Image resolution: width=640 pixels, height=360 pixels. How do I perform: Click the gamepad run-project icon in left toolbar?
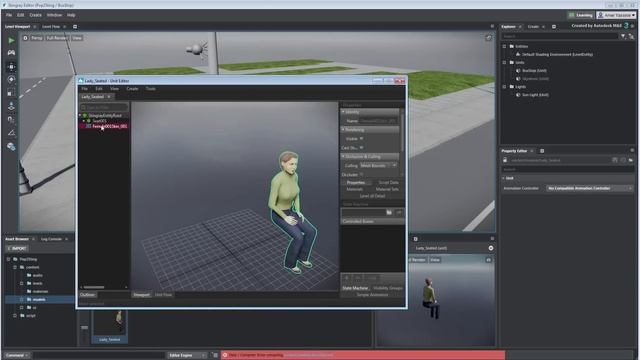click(11, 53)
